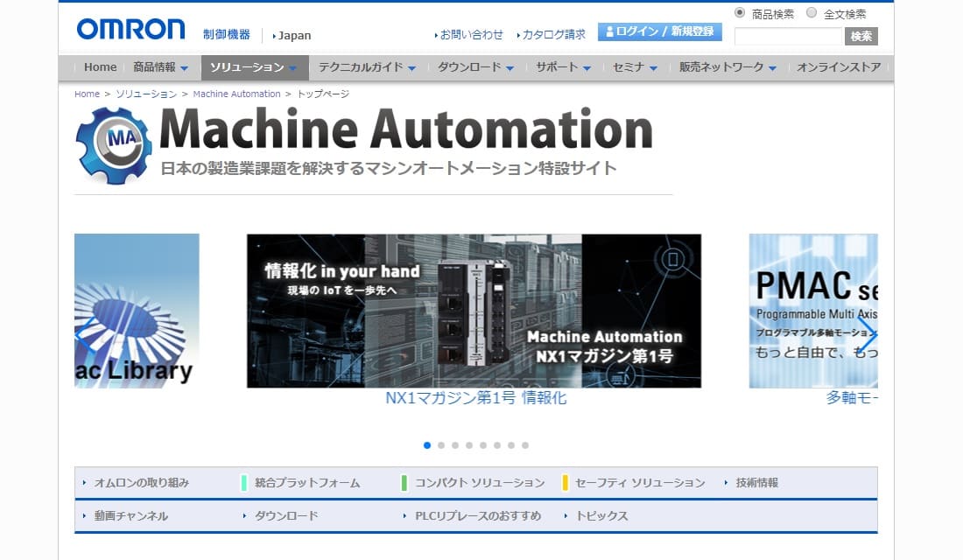This screenshot has height=560, width=963.
Task: Expand the 販売ネットワーク menu
Action: [x=728, y=67]
